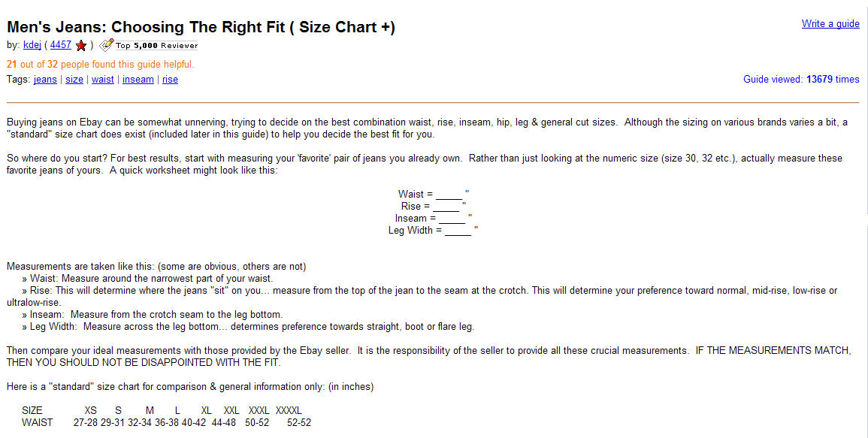Click the Top 5,000 Reviewer badge text
868x438 pixels.
156,46
